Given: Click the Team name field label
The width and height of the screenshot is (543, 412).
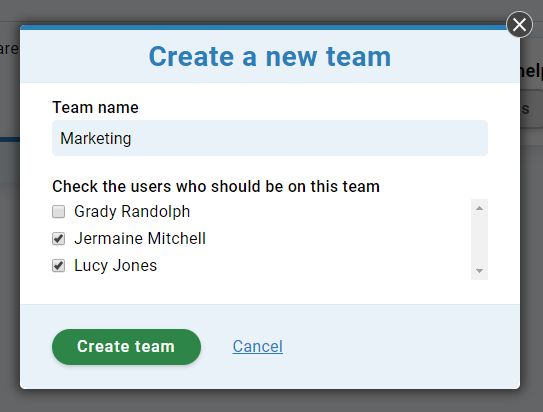Looking at the screenshot, I should 95,107.
